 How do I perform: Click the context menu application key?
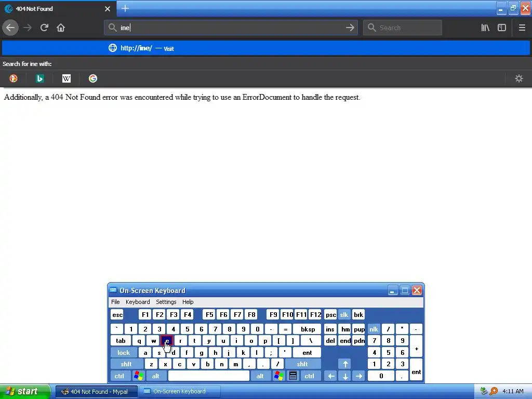click(x=293, y=376)
